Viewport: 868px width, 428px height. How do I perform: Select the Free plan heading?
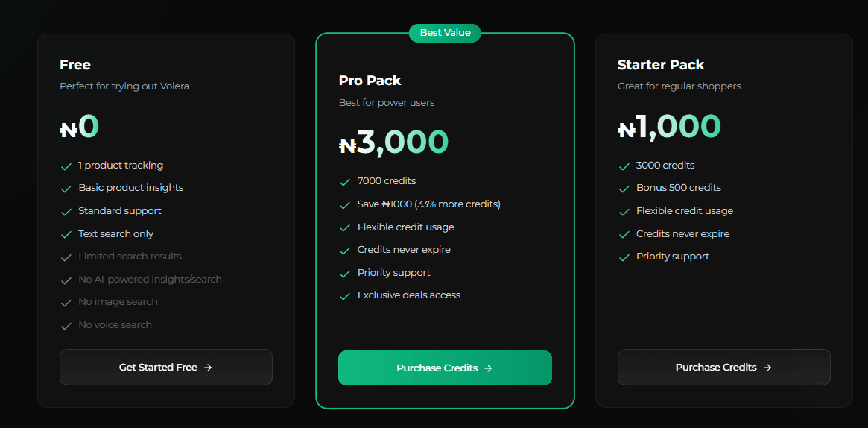pyautogui.click(x=75, y=65)
